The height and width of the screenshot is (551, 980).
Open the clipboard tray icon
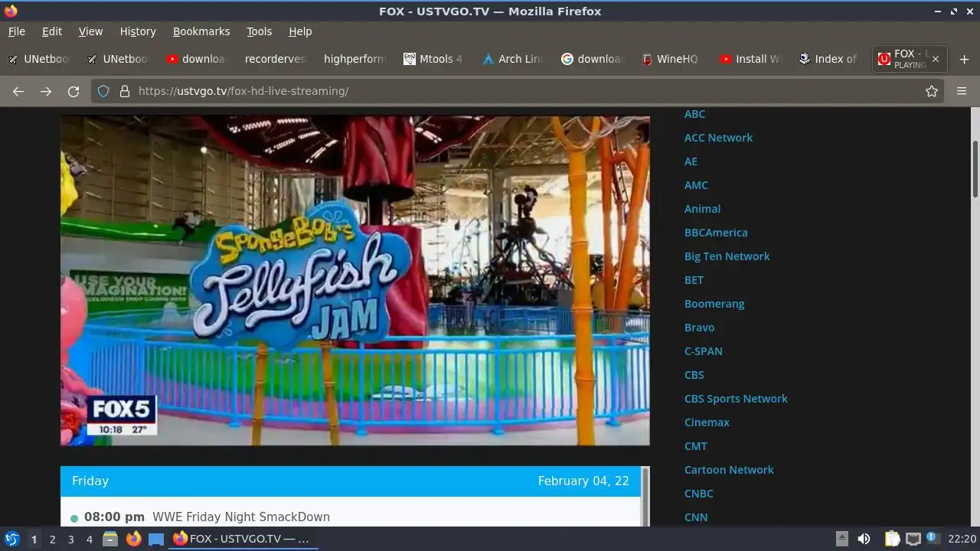(892, 539)
